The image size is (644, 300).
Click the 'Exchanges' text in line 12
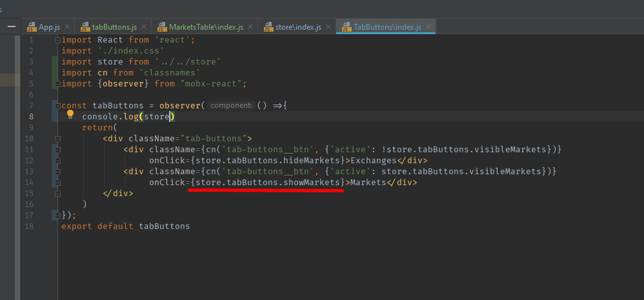pyautogui.click(x=373, y=161)
